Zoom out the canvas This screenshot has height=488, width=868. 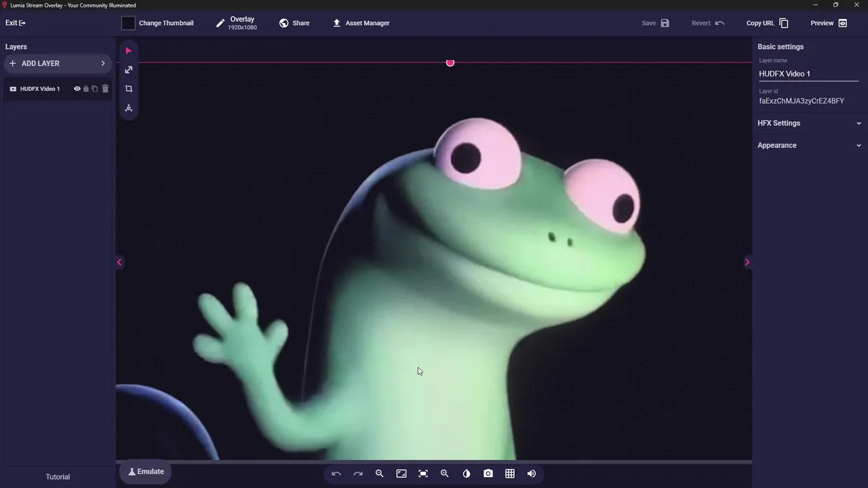click(380, 474)
